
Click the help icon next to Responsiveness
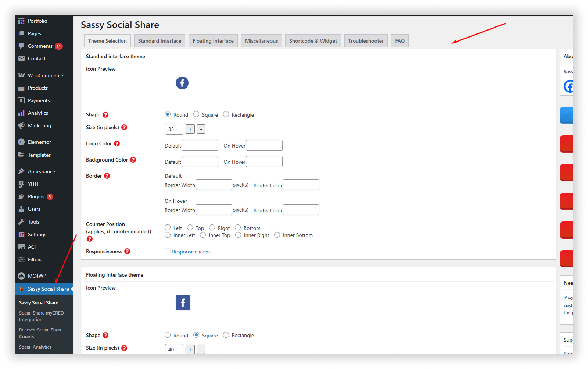(127, 251)
